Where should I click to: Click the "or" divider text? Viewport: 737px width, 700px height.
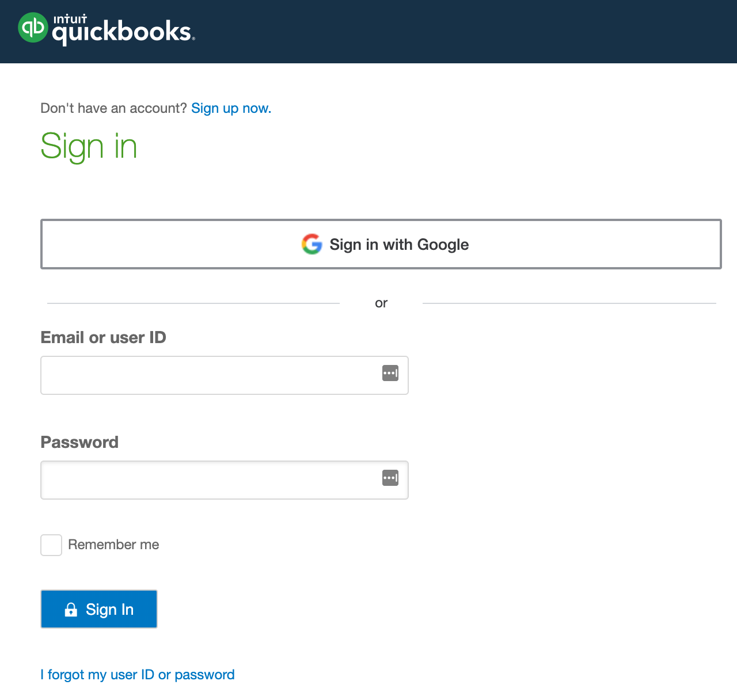pyautogui.click(x=381, y=303)
